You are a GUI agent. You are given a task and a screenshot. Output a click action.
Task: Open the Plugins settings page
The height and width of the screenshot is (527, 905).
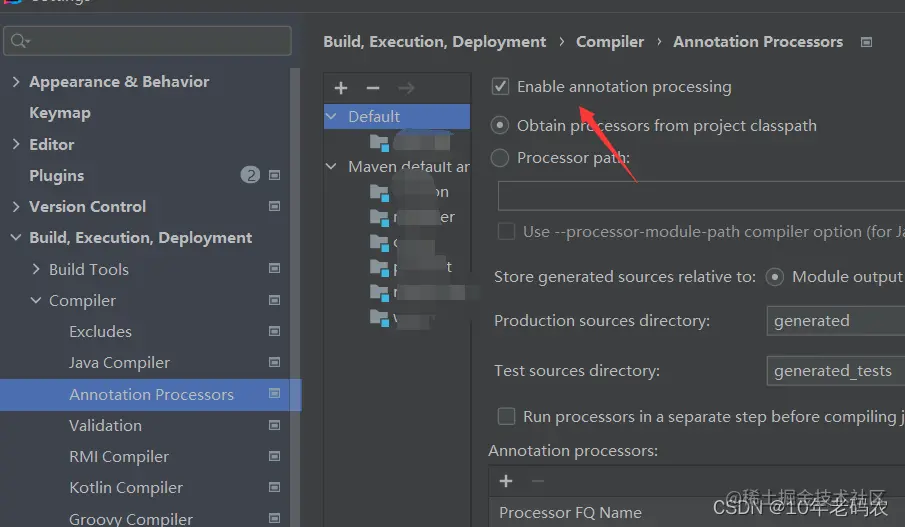[57, 175]
